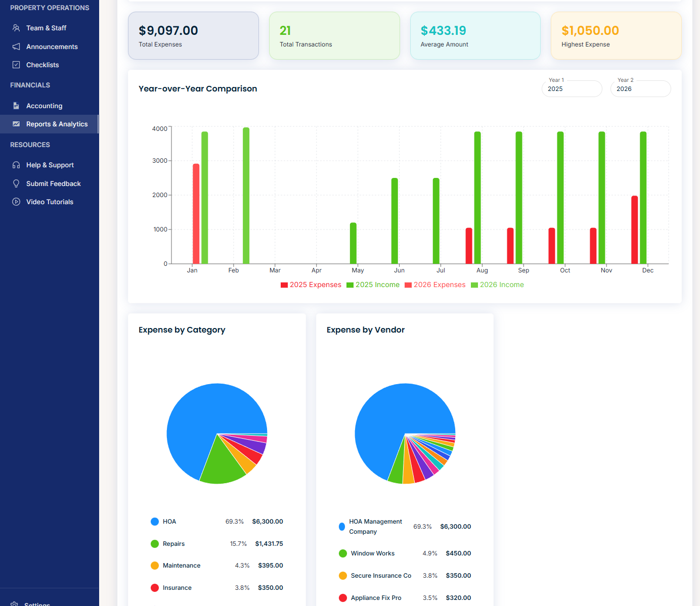Open Announcements in the sidebar menu
Image resolution: width=700 pixels, height=606 pixels.
click(x=52, y=46)
